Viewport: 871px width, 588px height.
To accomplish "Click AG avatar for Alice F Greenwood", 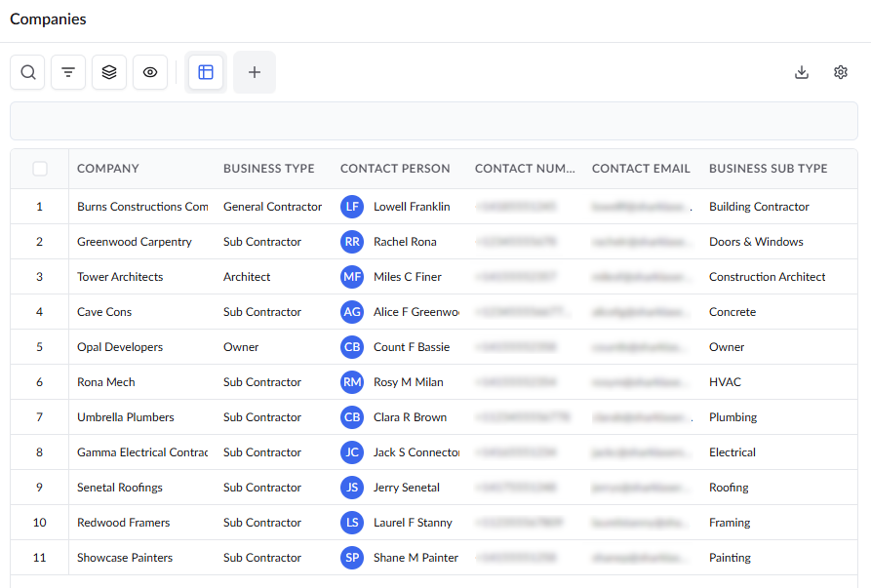I will (x=352, y=311).
